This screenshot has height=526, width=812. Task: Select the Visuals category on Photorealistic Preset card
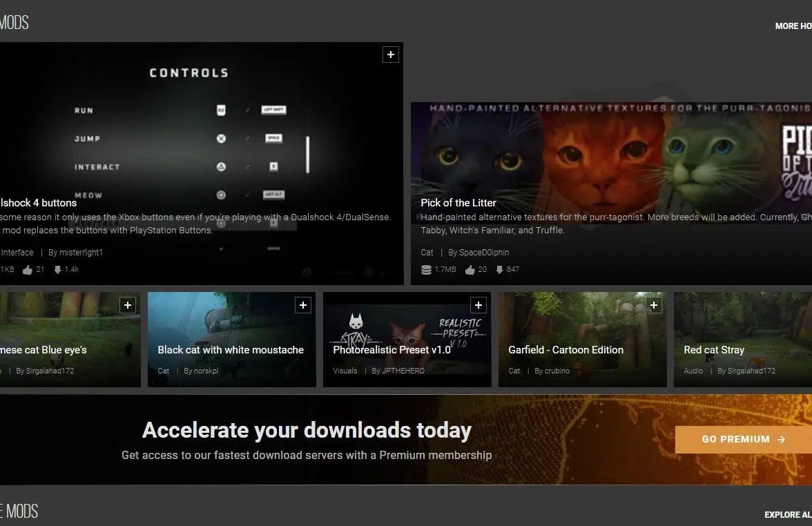pyautogui.click(x=345, y=371)
